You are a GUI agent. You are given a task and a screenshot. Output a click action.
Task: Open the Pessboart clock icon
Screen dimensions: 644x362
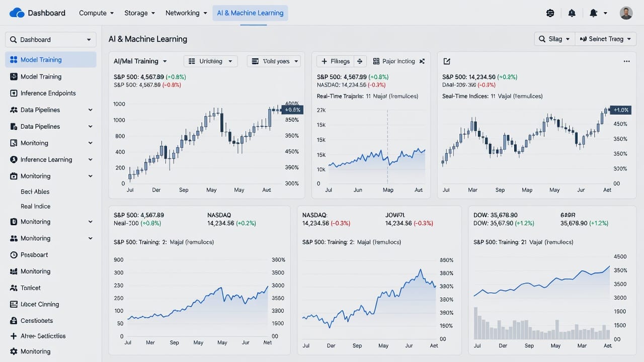pyautogui.click(x=14, y=255)
